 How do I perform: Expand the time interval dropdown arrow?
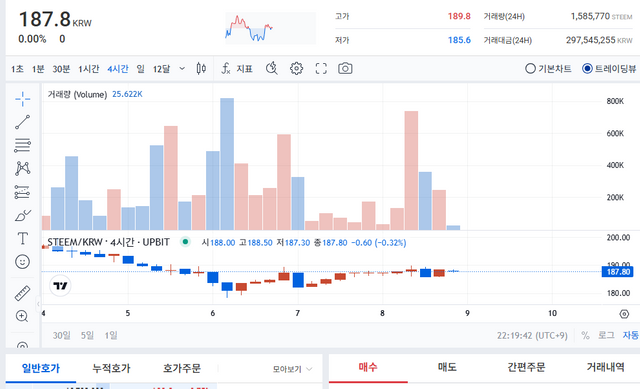pos(182,69)
